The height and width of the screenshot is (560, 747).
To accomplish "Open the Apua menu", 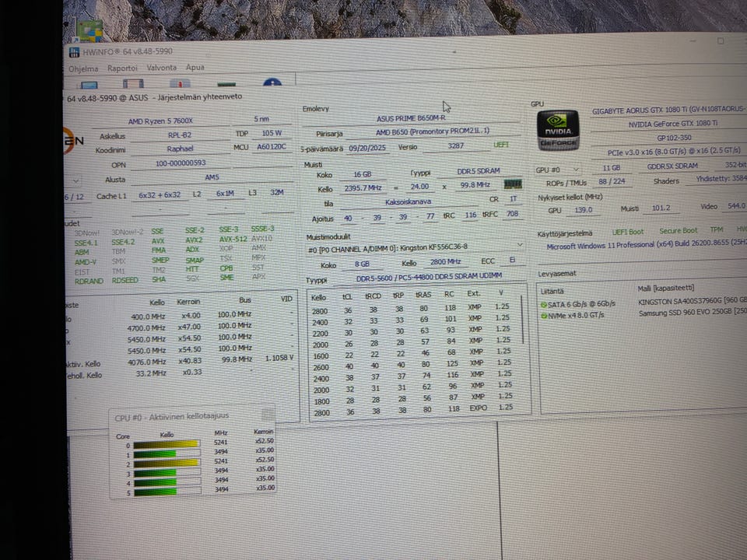I will [x=195, y=67].
